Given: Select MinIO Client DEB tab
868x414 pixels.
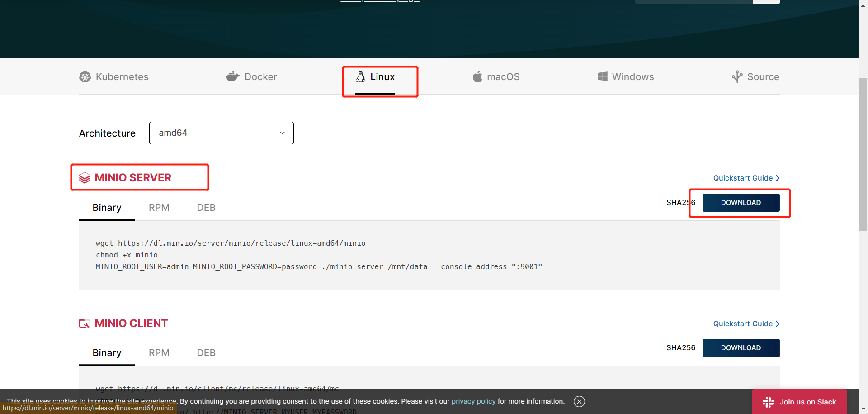Looking at the screenshot, I should (x=206, y=353).
